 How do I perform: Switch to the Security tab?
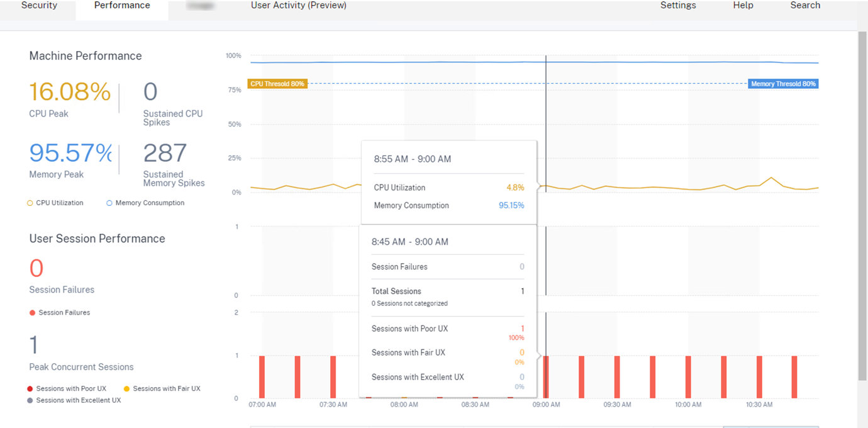pyautogui.click(x=39, y=6)
